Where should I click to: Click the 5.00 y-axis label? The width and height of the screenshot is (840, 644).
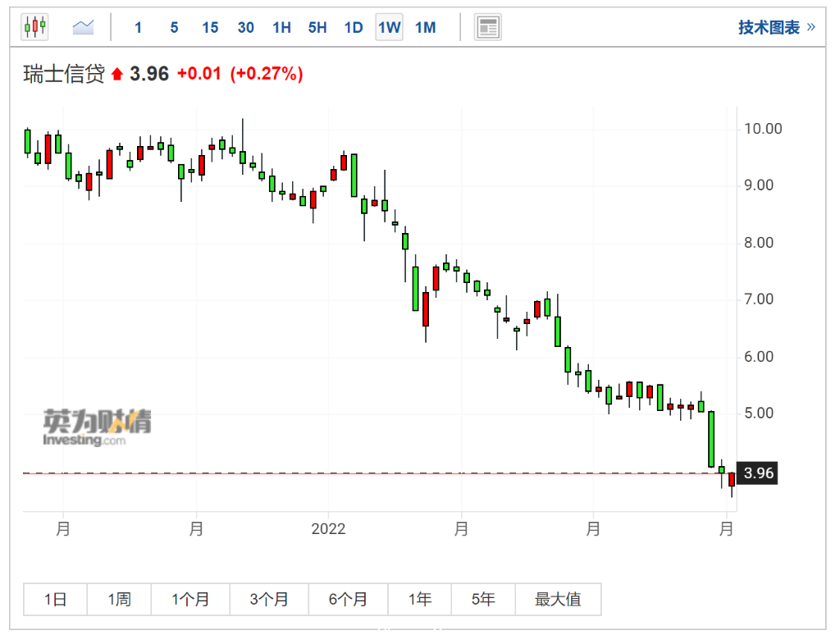[759, 413]
